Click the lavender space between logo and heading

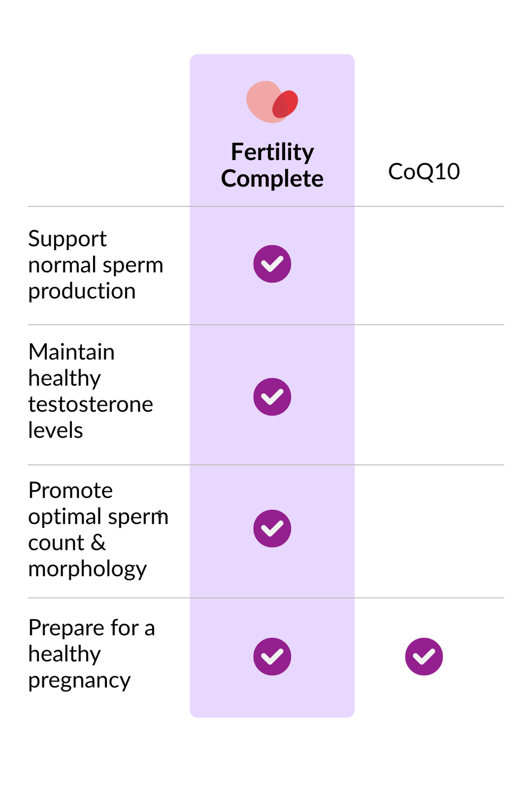pyautogui.click(x=272, y=131)
